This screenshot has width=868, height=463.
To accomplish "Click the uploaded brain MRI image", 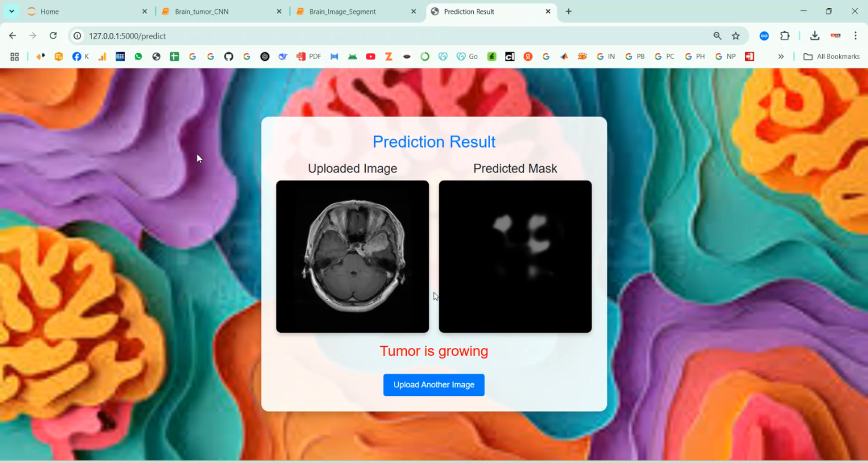I will (x=352, y=256).
